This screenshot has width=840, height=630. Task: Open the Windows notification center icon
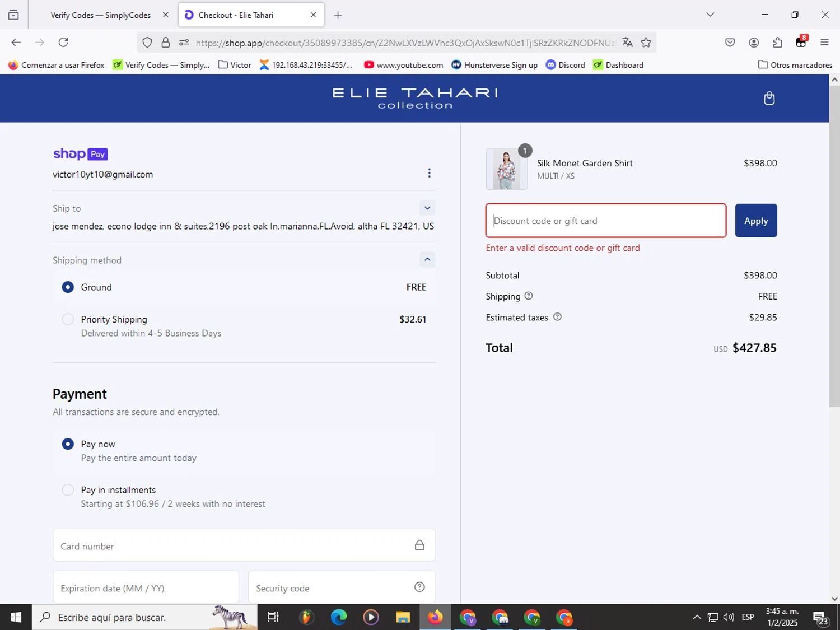pos(821,618)
